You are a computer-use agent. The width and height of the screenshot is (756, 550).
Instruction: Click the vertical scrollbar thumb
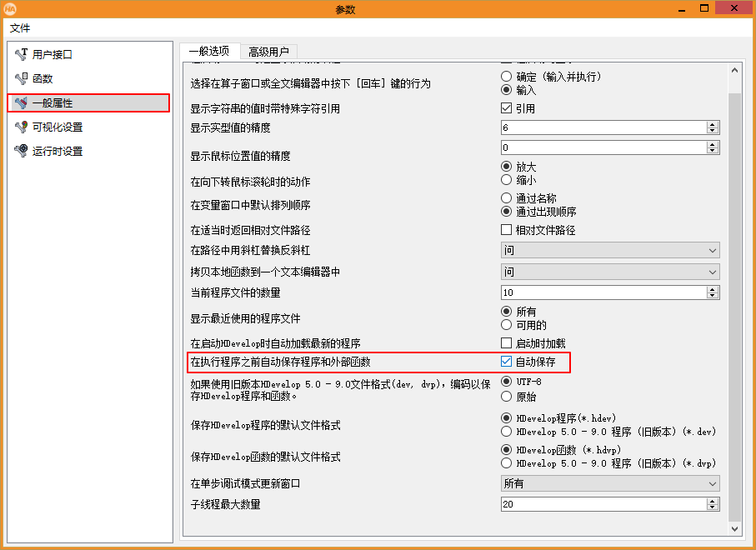click(735, 307)
